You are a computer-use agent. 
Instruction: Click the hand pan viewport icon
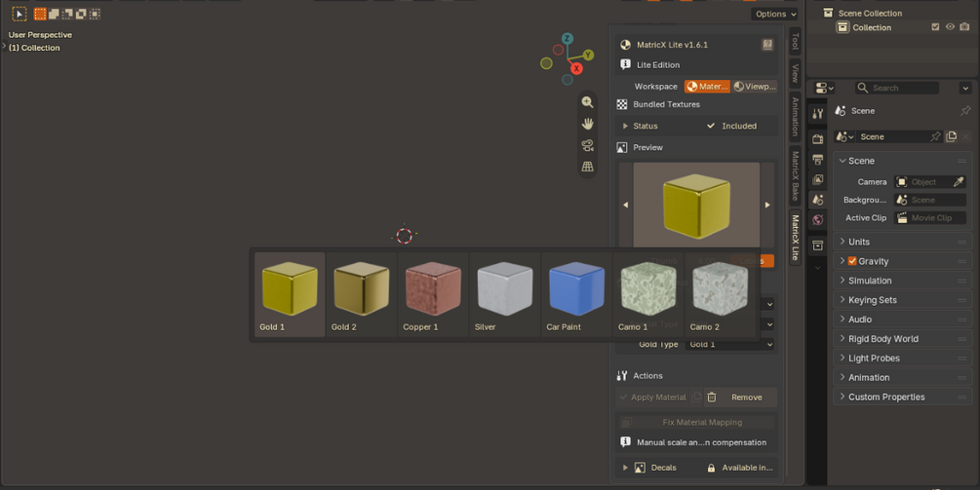click(587, 124)
